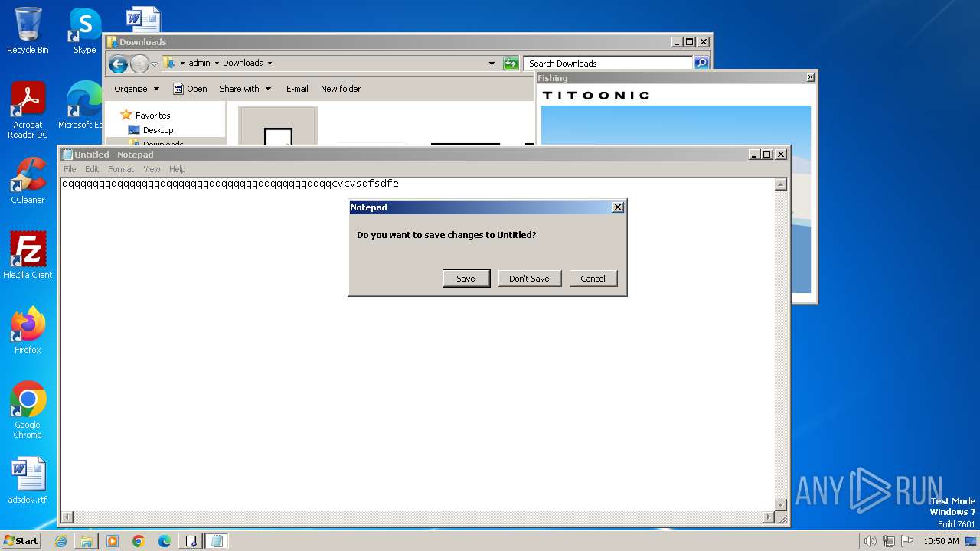
Task: Open the Edit menu in Notepad
Action: coord(92,169)
